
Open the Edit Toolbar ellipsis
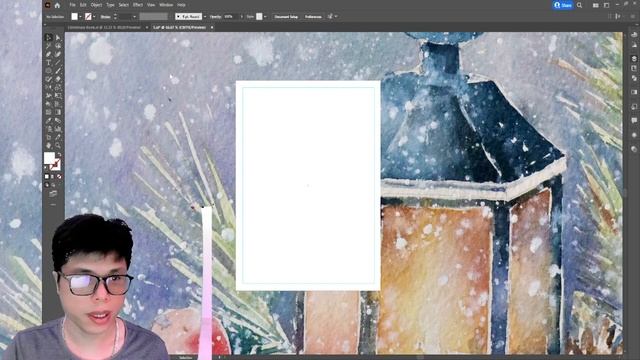coord(53,204)
